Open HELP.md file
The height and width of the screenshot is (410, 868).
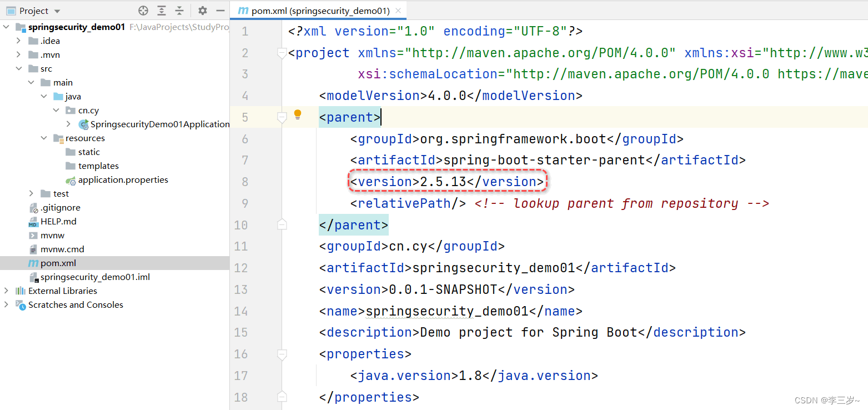coord(58,221)
